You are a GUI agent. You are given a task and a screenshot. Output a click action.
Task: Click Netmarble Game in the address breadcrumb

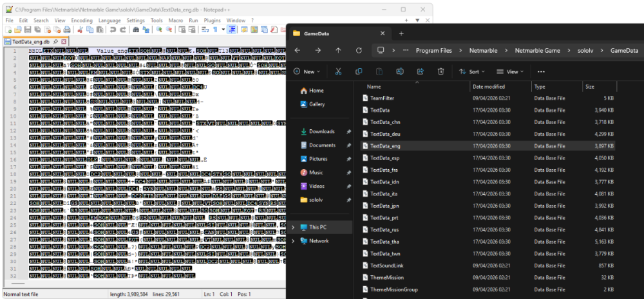(538, 50)
